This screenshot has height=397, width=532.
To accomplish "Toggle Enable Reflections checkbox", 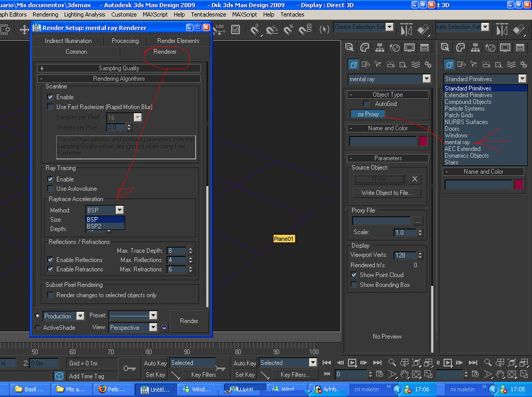I will tap(50, 260).
